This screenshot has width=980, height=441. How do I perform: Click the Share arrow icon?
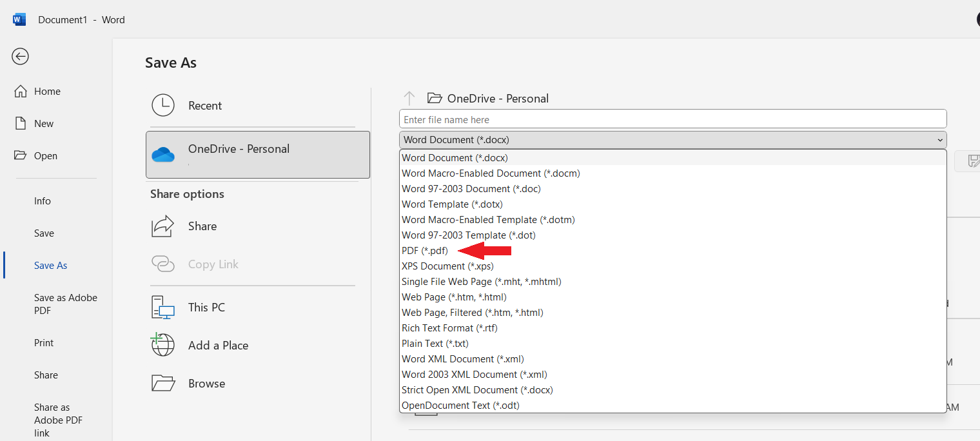163,226
